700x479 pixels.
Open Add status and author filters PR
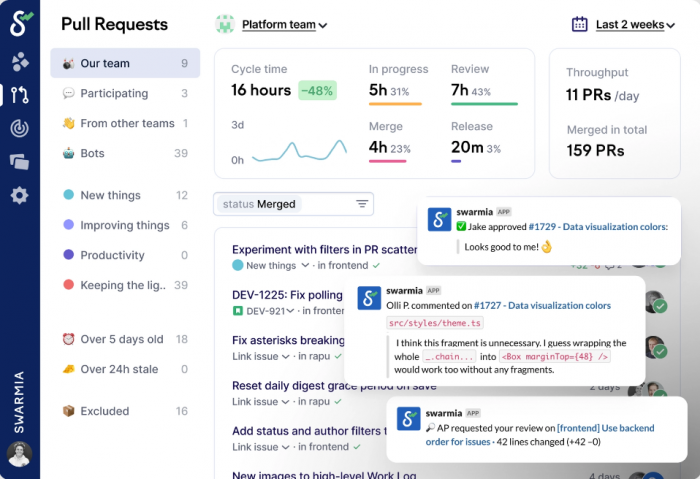click(x=309, y=431)
